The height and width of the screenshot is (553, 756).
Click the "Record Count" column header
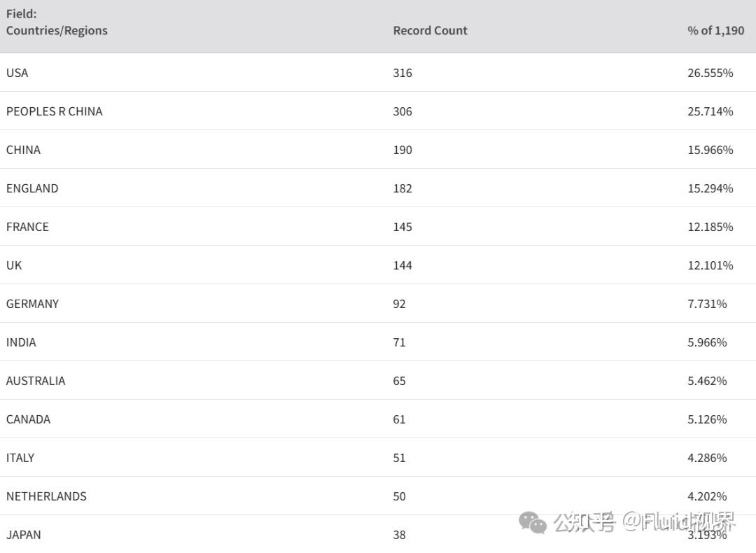point(430,31)
